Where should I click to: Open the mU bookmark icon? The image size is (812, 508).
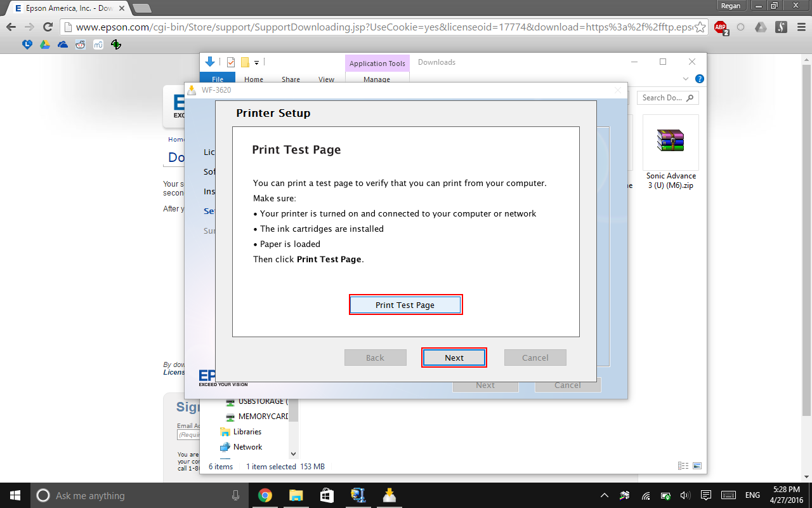(x=98, y=44)
